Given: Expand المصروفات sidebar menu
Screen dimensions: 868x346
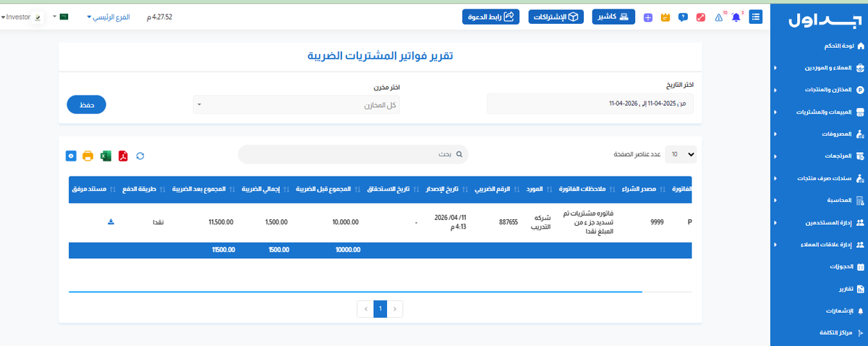Looking at the screenshot, I should pyautogui.click(x=819, y=135).
